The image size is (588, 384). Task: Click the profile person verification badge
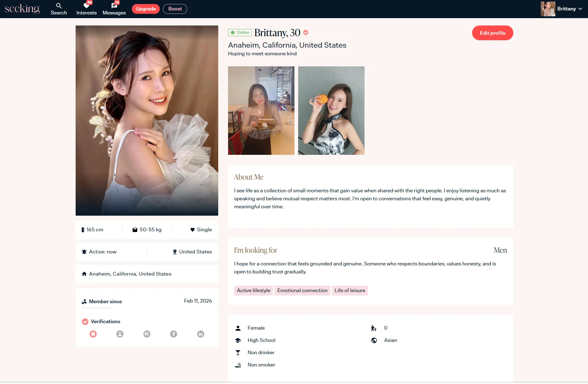click(x=120, y=334)
